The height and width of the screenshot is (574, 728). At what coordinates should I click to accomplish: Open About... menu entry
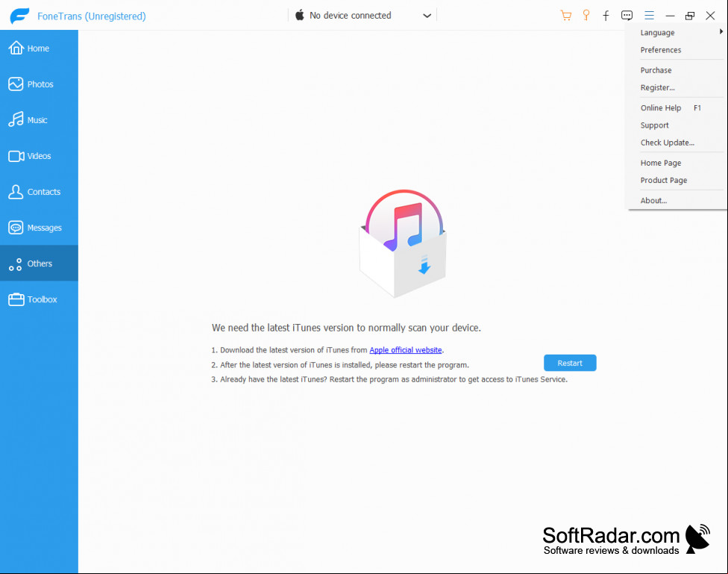point(653,201)
